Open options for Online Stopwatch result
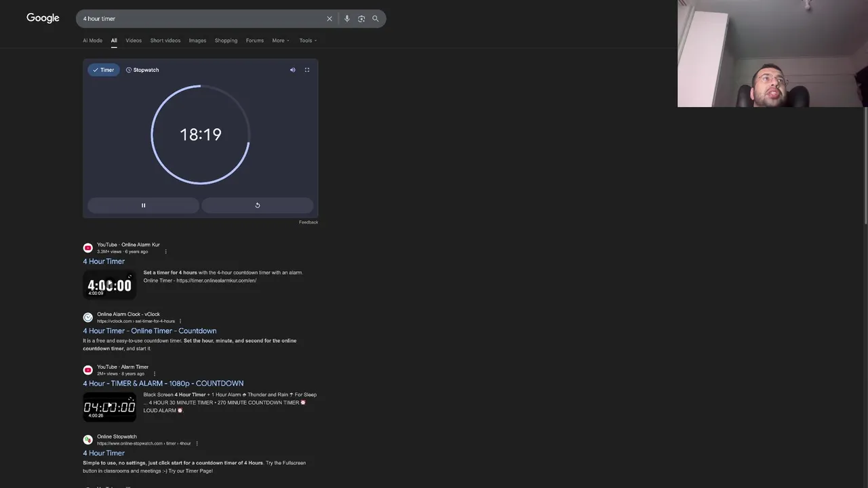 [x=197, y=444]
